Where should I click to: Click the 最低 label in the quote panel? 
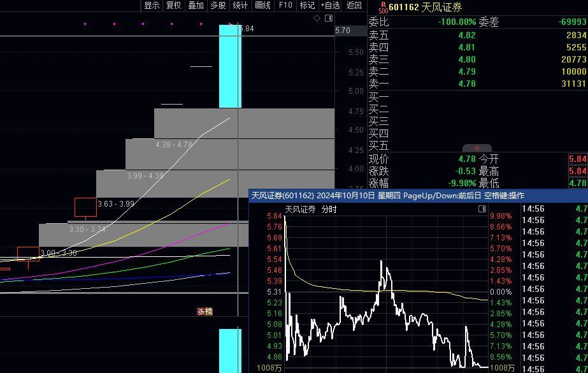tap(489, 183)
